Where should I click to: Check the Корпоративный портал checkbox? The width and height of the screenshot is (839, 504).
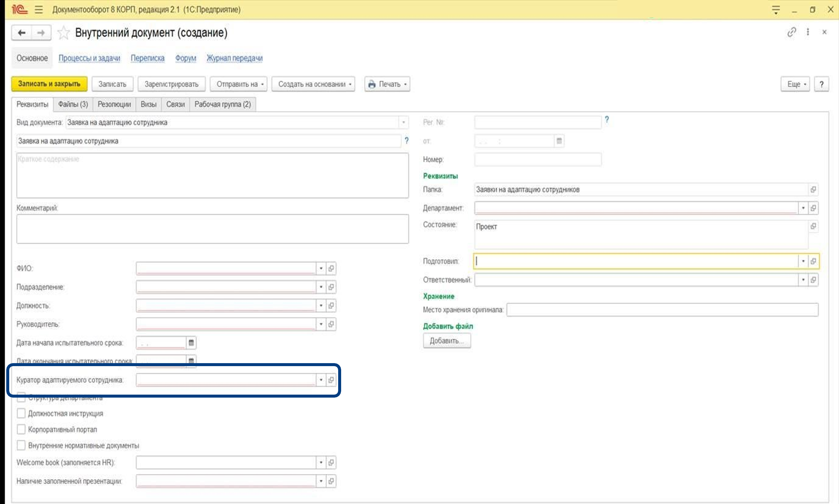coord(21,429)
